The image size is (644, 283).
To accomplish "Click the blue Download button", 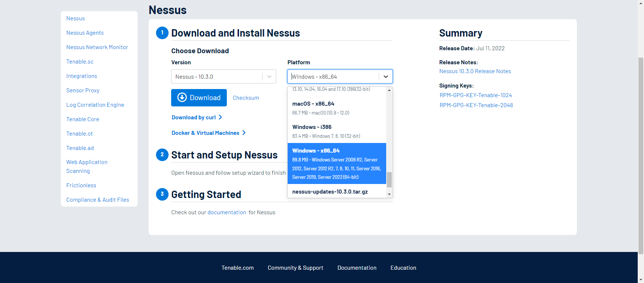I will (x=199, y=98).
